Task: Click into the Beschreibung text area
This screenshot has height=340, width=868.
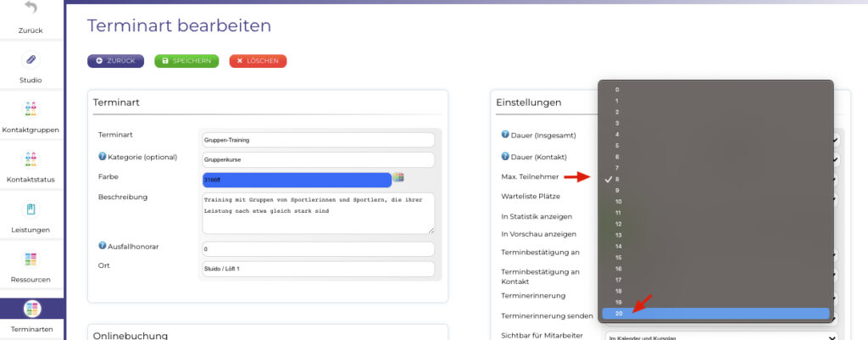Action: [x=317, y=212]
